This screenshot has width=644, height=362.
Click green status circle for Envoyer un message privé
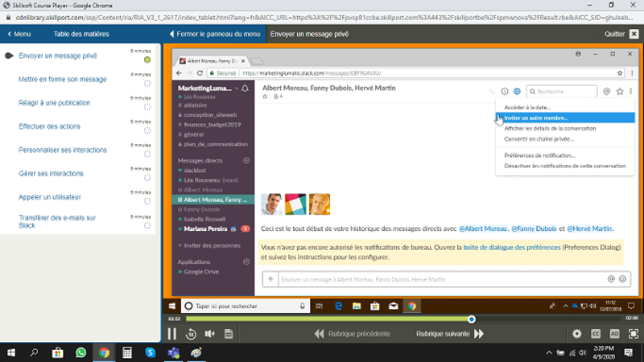coord(147,60)
